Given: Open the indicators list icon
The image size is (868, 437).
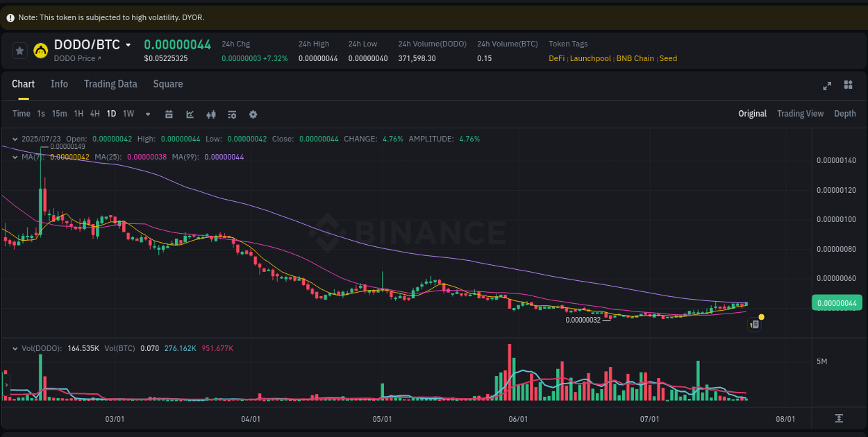Looking at the screenshot, I should (232, 114).
